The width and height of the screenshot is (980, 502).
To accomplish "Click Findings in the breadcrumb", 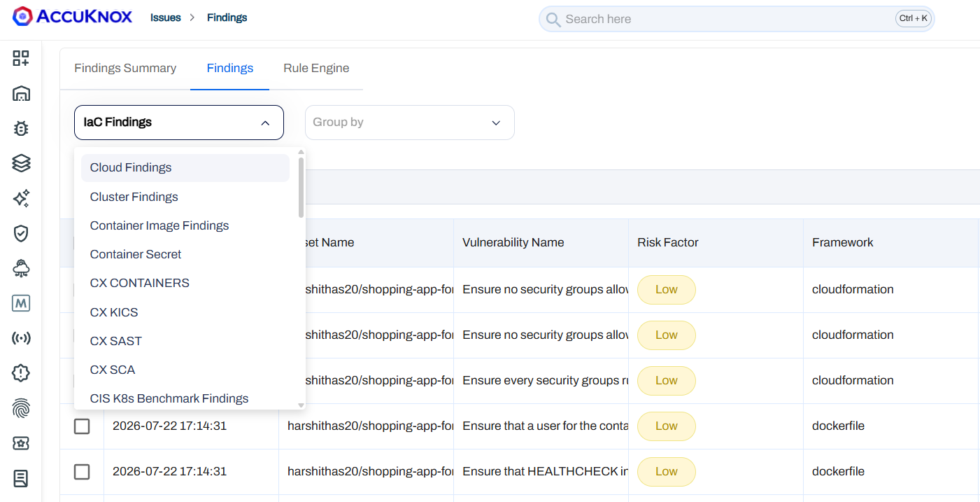I will point(227,18).
